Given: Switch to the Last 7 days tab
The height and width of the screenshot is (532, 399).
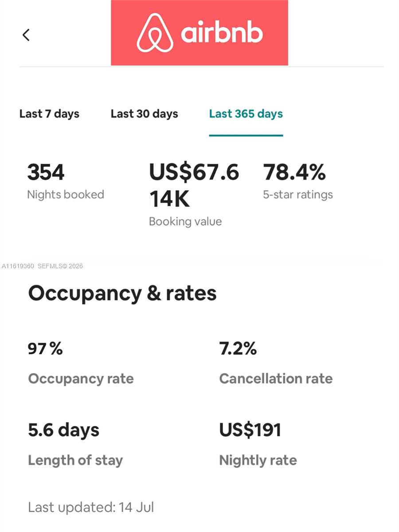Looking at the screenshot, I should pyautogui.click(x=49, y=114).
